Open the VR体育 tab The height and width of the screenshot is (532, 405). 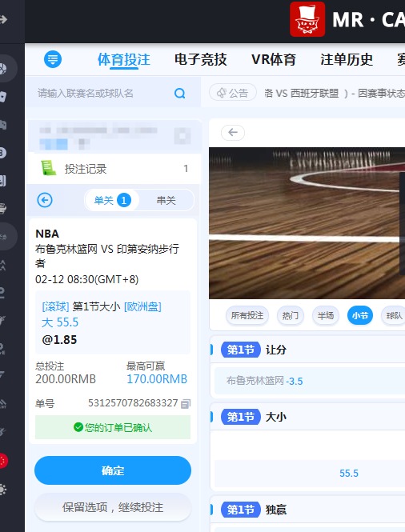pos(274,60)
